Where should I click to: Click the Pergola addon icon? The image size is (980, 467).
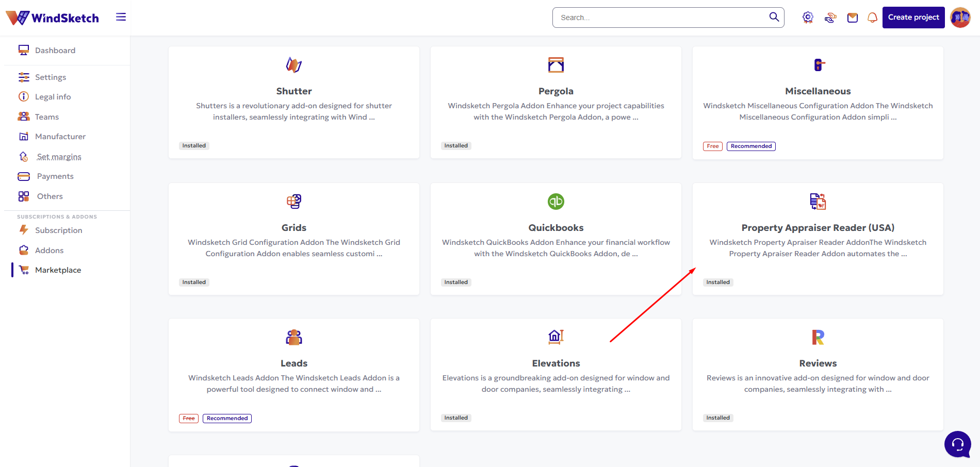pyautogui.click(x=556, y=65)
